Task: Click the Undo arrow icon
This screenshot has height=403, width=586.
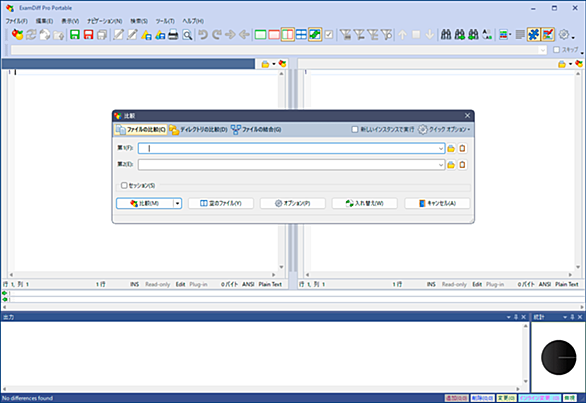Action: 203,35
